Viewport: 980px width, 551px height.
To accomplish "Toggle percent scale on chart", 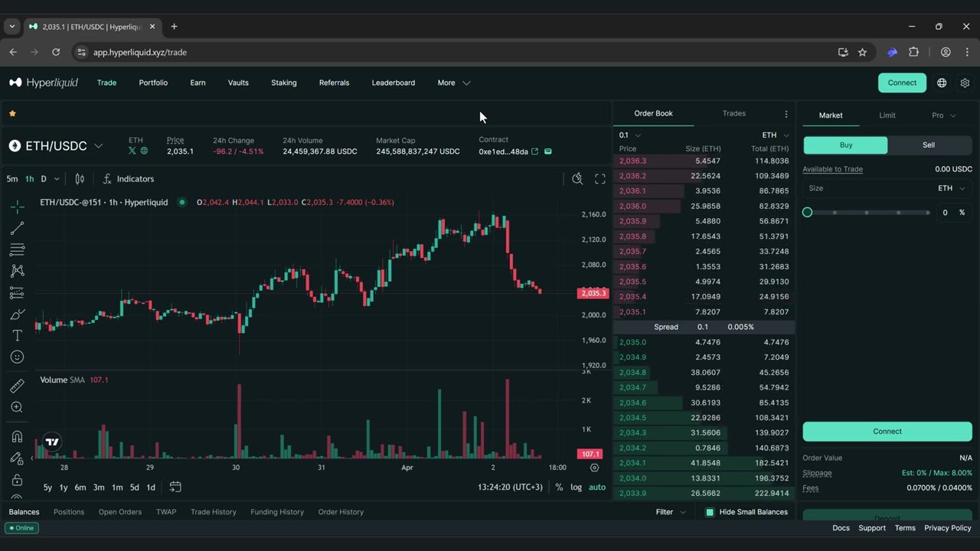I will [559, 487].
